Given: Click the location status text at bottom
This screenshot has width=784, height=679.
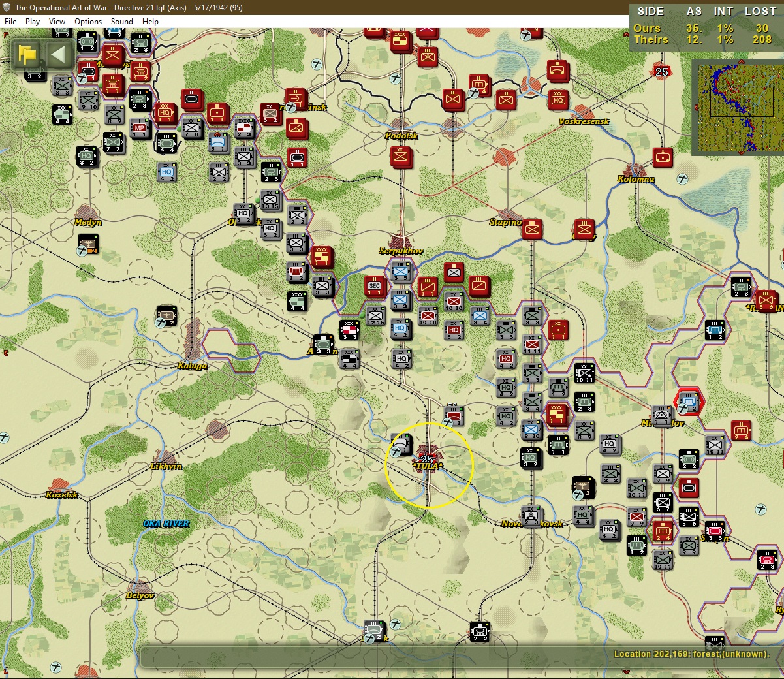Looking at the screenshot, I should [692, 654].
